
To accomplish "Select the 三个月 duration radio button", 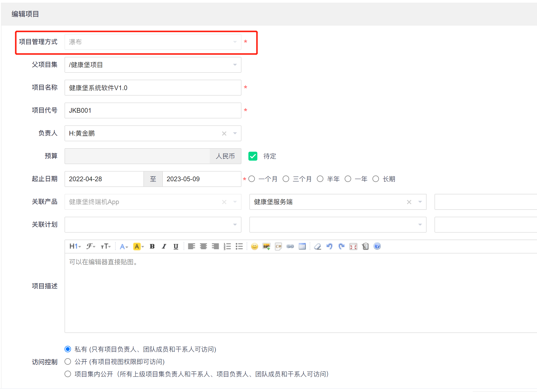I will click(286, 179).
